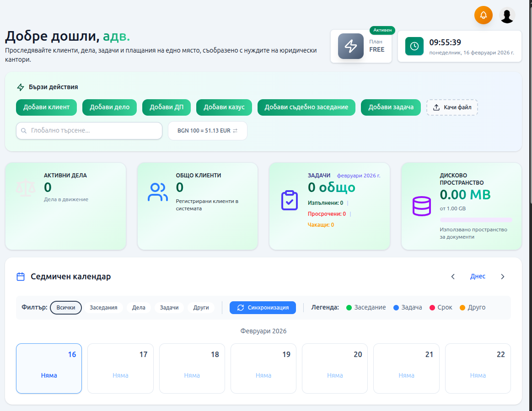Image resolution: width=532 pixels, height=411 pixels.
Task: Open the user profile avatar
Action: [x=507, y=15]
